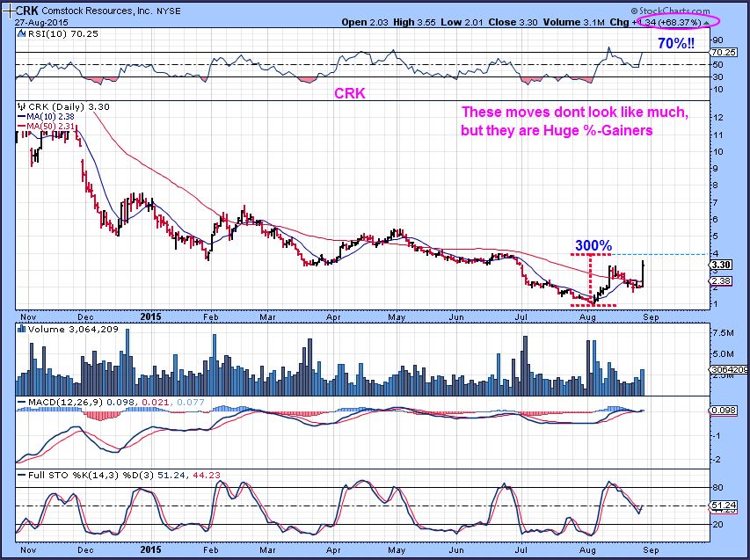Click the volume panel bars icon
This screenshot has height=560, width=750.
(21, 329)
